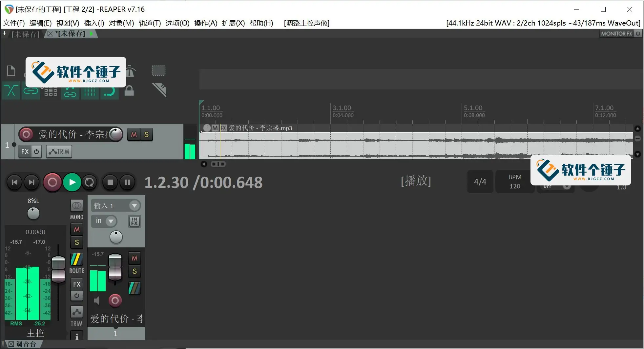Open the FX window for track 1
Screen dimensions: 644x349
click(25, 151)
